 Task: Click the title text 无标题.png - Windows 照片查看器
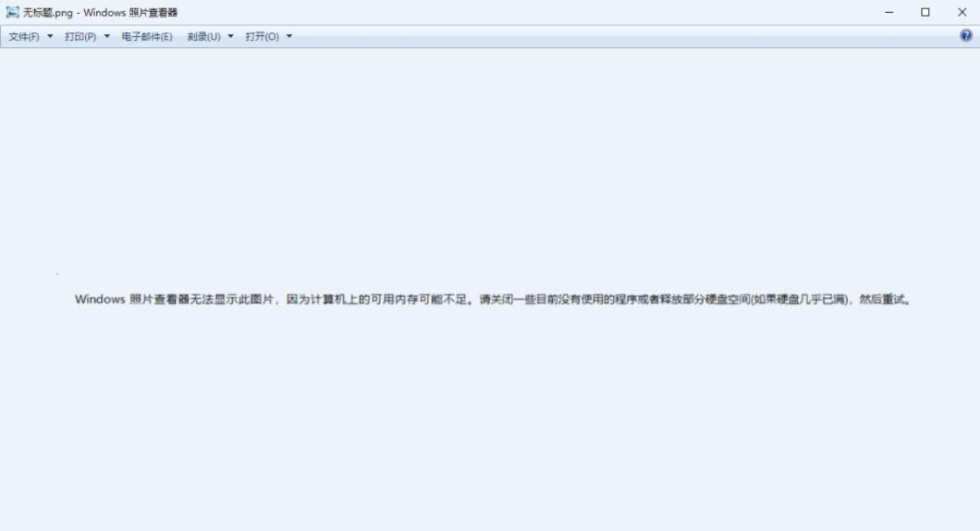coord(100,13)
